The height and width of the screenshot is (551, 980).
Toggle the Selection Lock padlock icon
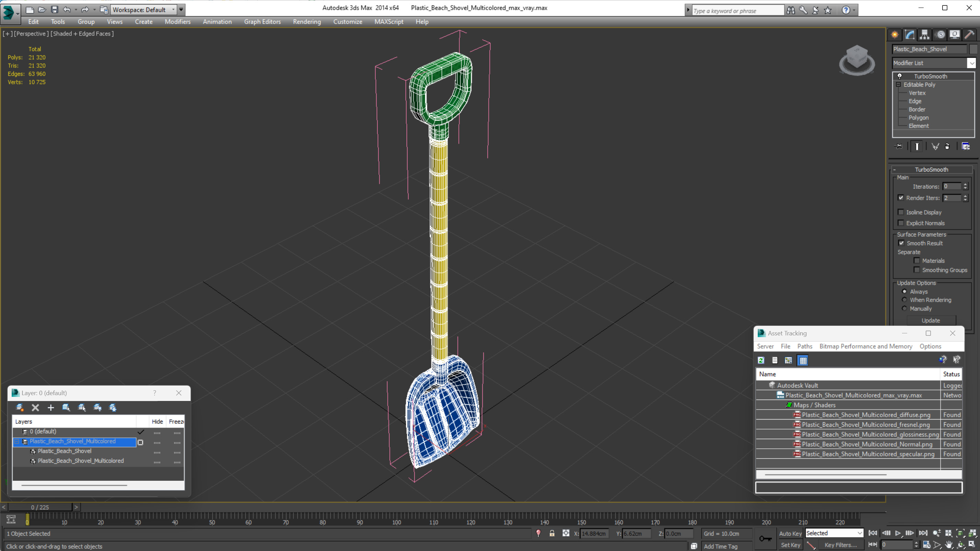552,533
